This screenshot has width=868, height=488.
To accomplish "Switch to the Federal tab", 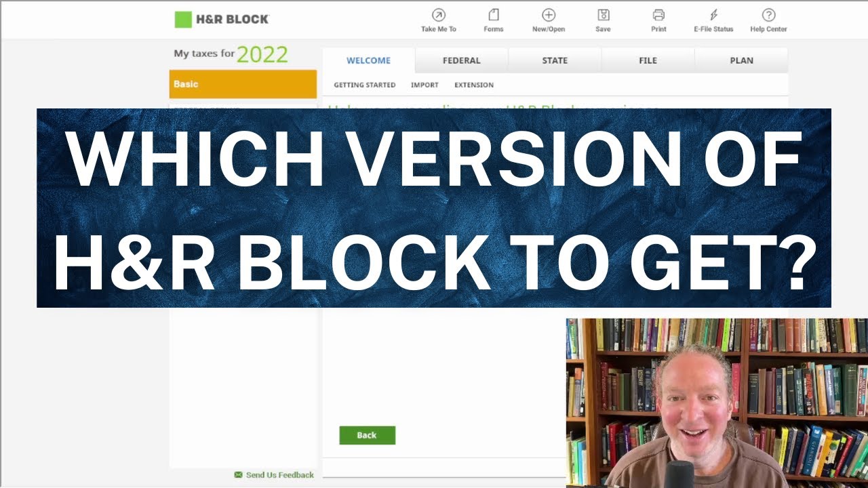I will (x=462, y=60).
